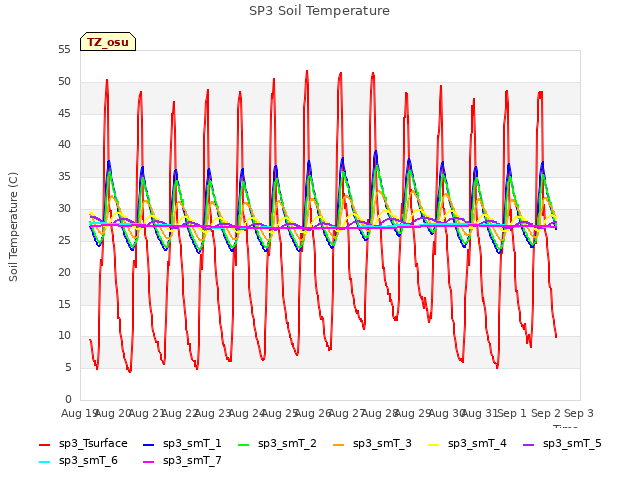Click the Sep 2 x-axis date label
Image resolution: width=640 pixels, height=480 pixels.
pos(546,413)
